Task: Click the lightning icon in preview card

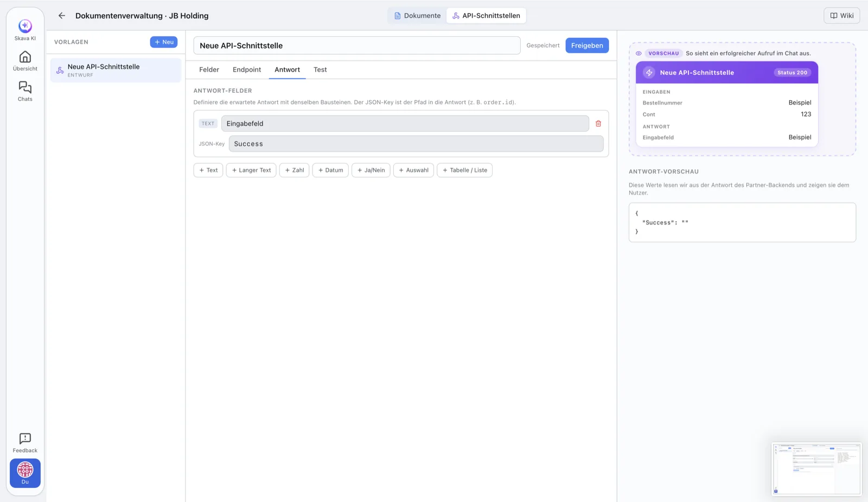Action: pyautogui.click(x=649, y=73)
